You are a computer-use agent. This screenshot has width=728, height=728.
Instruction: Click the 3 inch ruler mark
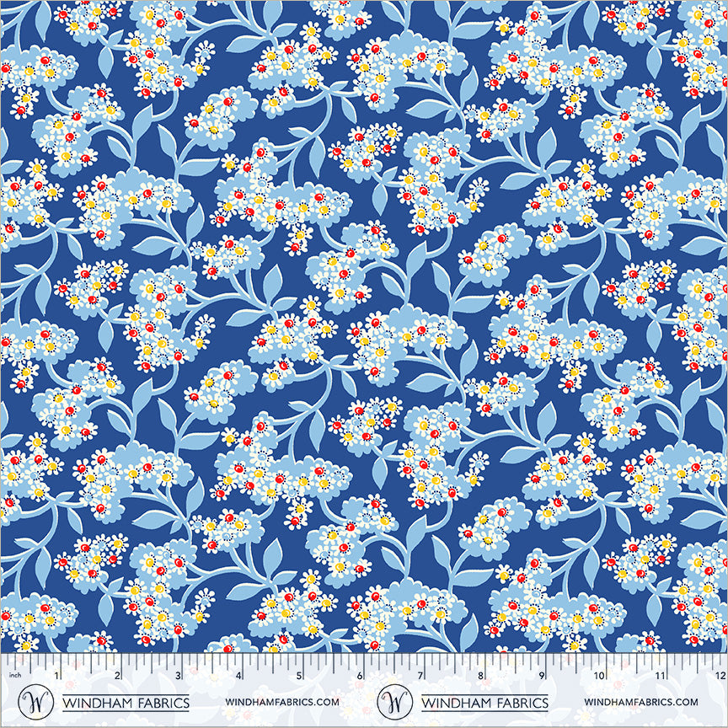click(x=179, y=675)
